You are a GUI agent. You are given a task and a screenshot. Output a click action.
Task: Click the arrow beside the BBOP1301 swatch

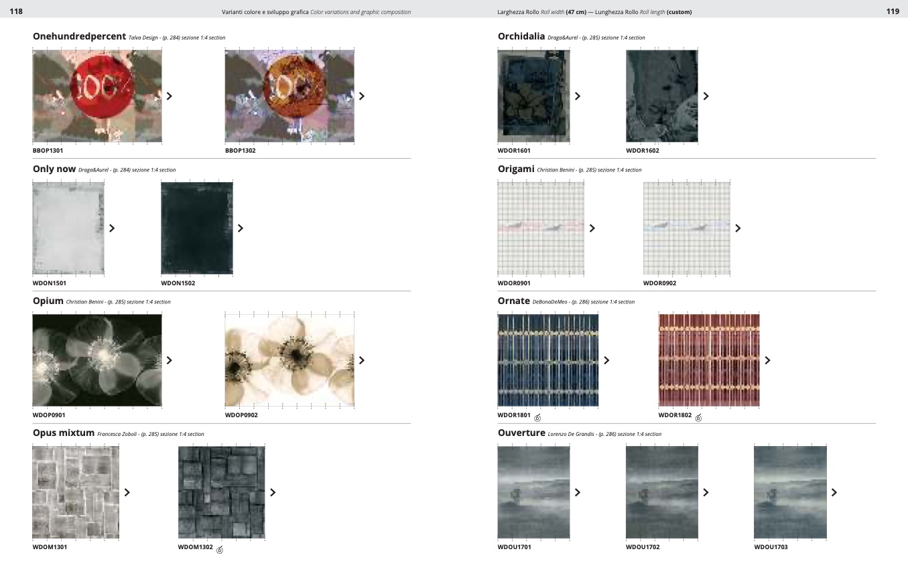coord(170,96)
